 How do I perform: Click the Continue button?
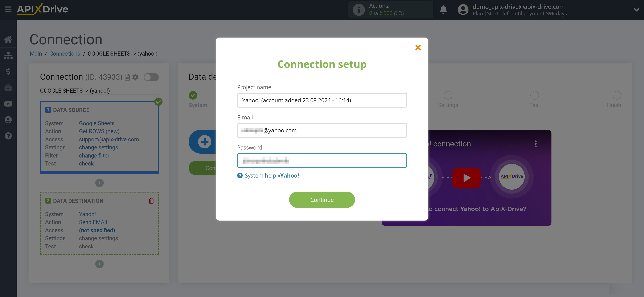coord(322,200)
